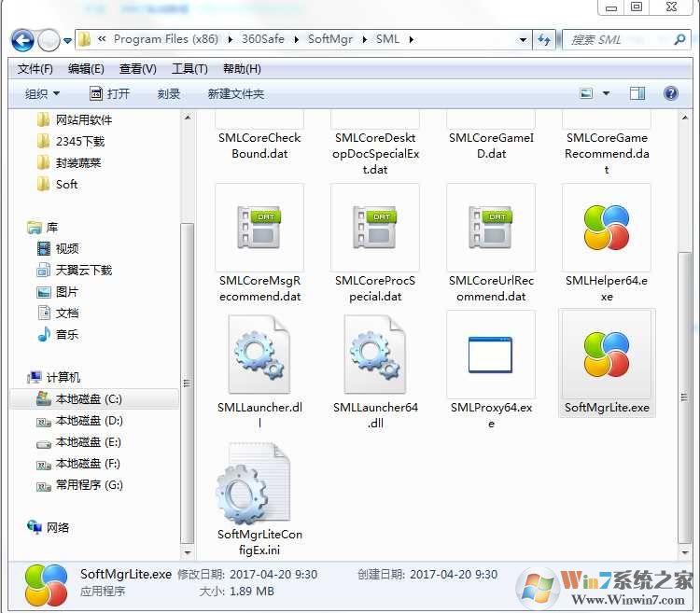Click 新建文件夹 toolbar button
This screenshot has width=700, height=613.
(x=236, y=93)
